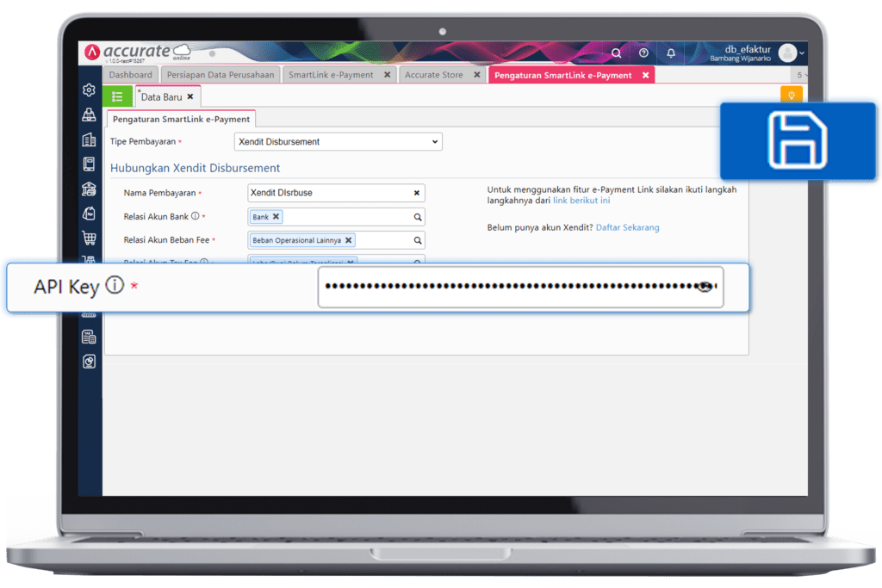Select the Data Baru sub-tab

click(x=161, y=96)
